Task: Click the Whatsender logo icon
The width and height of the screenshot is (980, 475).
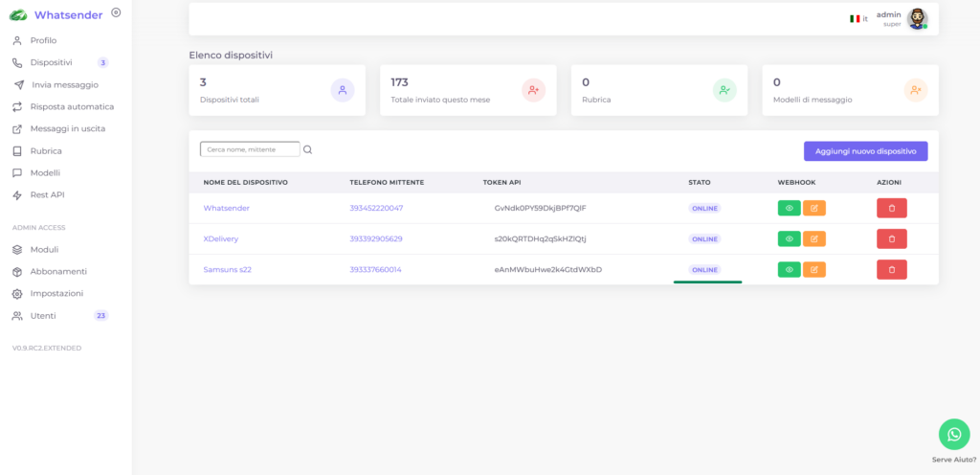Action: pos(18,15)
